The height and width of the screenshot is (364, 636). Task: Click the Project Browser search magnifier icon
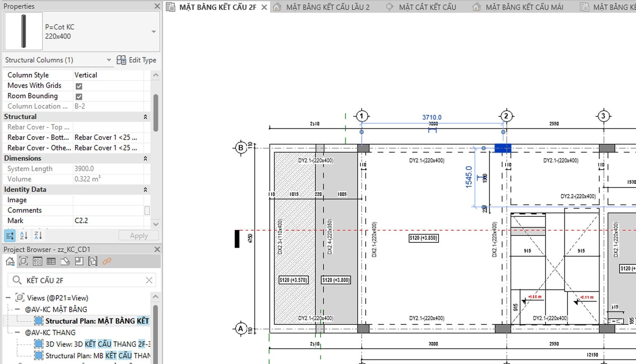click(17, 280)
